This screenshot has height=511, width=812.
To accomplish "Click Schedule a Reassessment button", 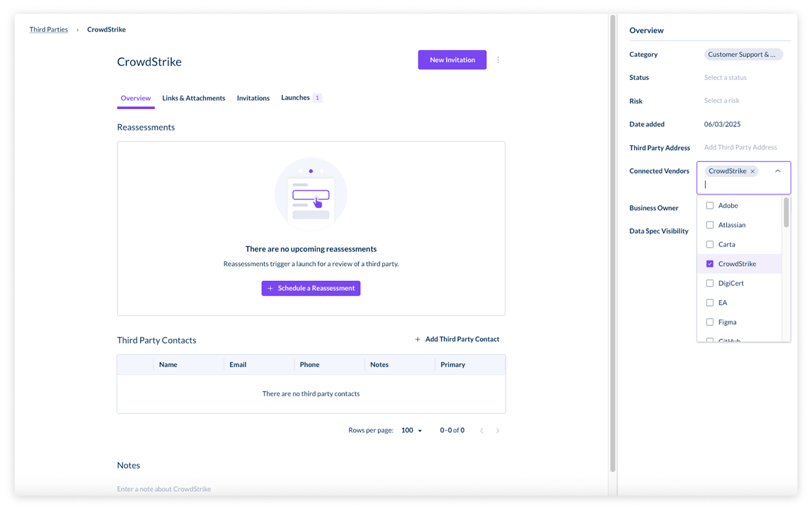I will 311,288.
